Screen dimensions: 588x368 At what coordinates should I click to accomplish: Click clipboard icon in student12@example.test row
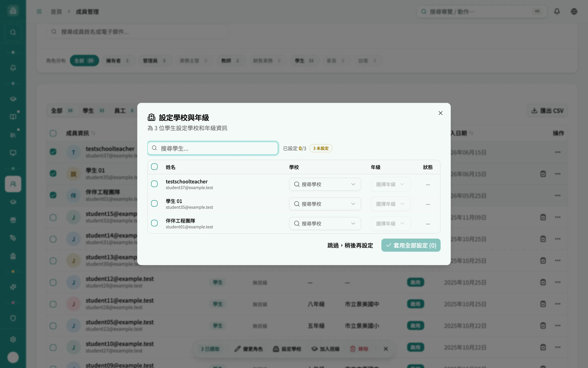point(543,282)
